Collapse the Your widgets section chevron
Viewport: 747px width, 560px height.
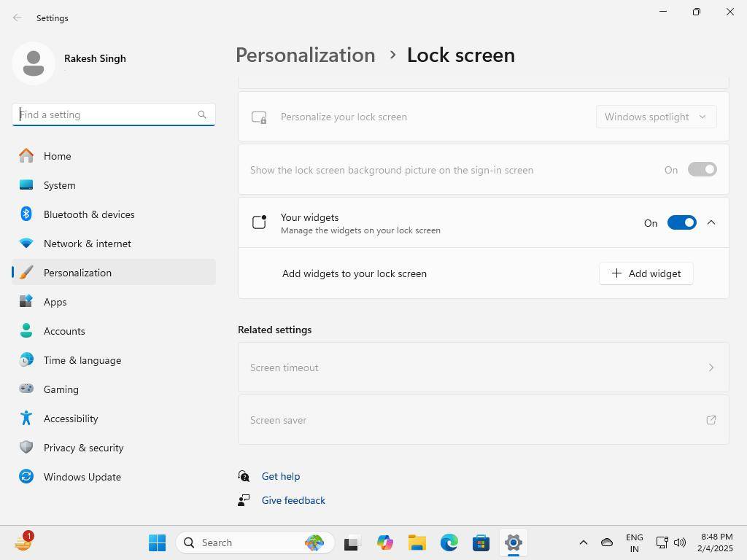tap(711, 222)
